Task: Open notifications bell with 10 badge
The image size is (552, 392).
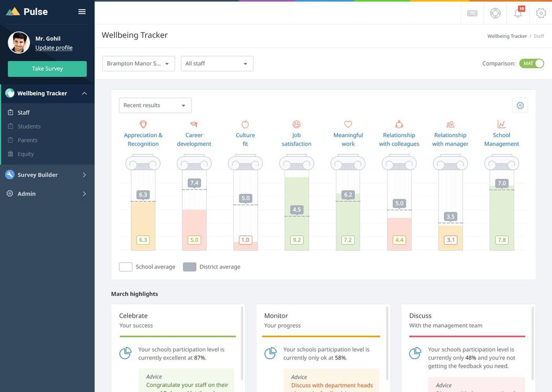Action: 518,13
